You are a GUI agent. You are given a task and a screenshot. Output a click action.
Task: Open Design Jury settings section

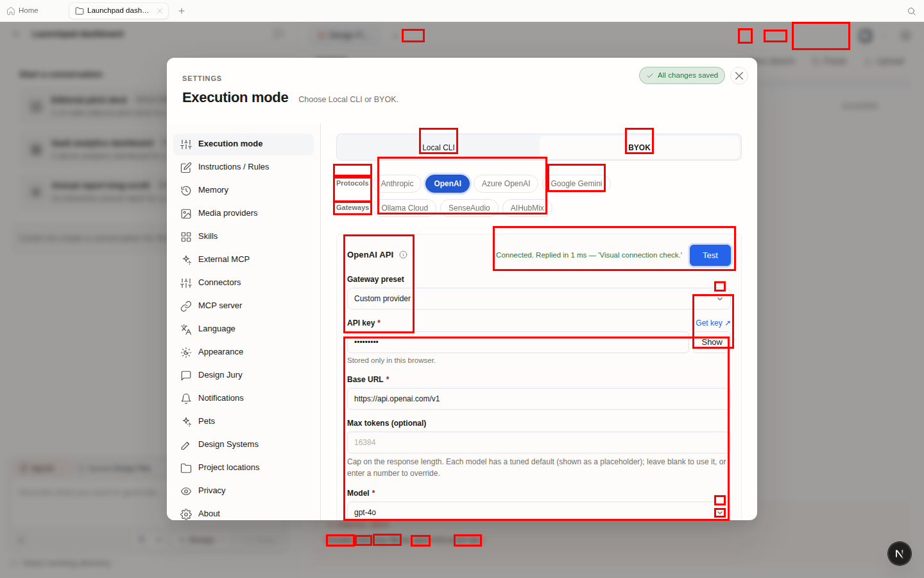(x=243, y=375)
